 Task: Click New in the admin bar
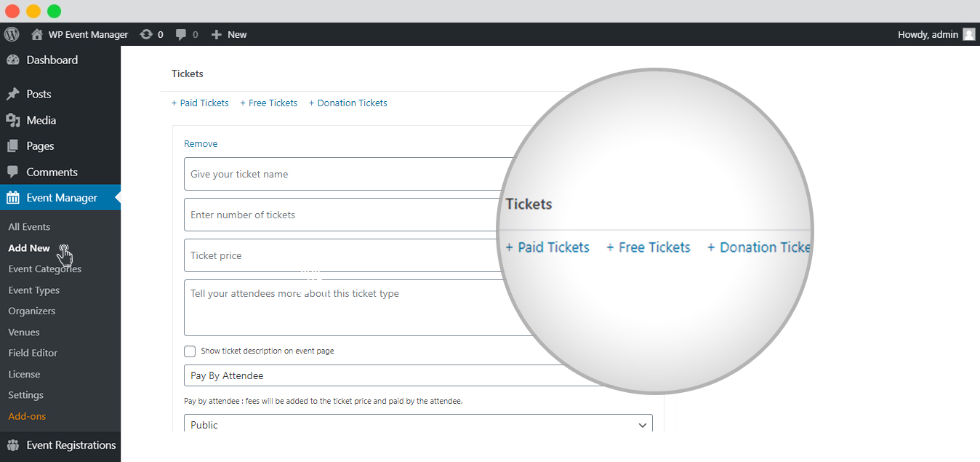(x=237, y=34)
